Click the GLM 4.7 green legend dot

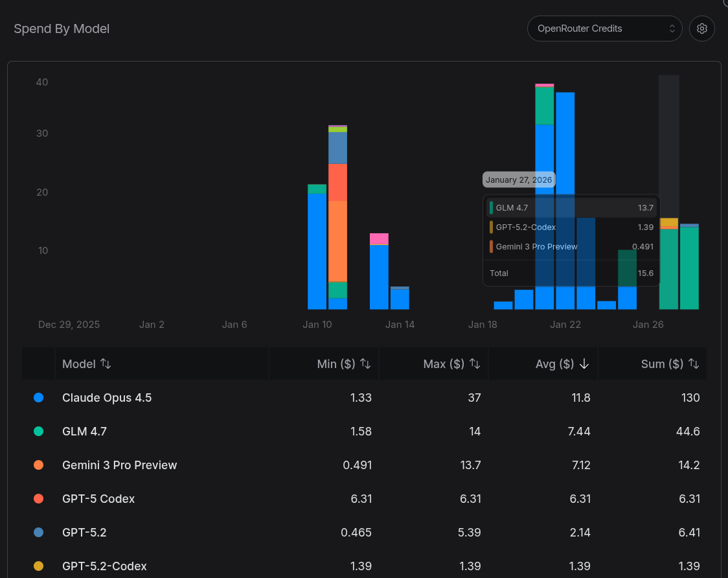point(38,432)
